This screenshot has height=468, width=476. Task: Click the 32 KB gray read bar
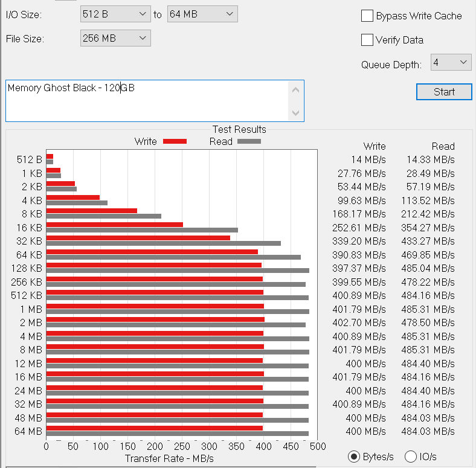coord(164,243)
